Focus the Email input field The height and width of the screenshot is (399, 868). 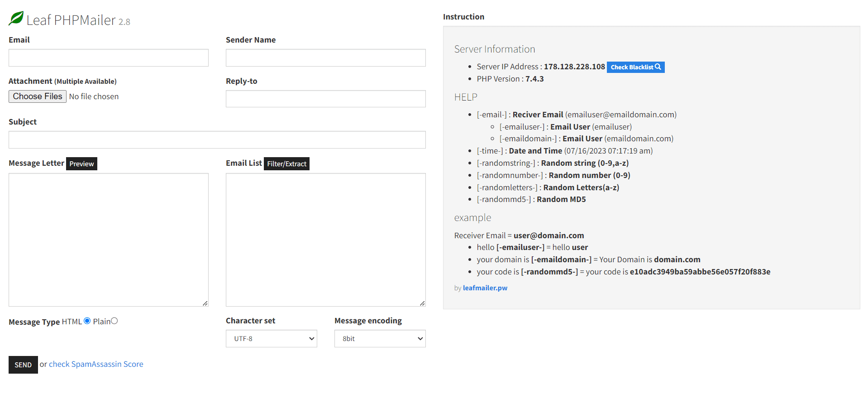click(x=109, y=58)
